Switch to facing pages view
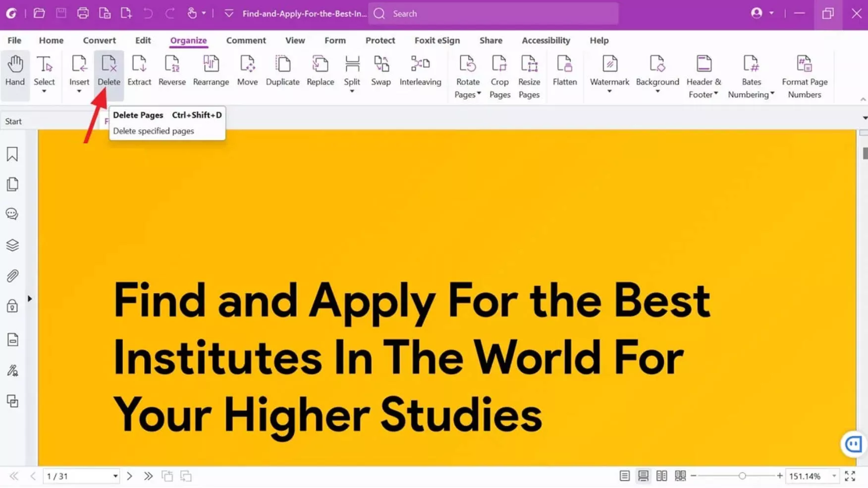This screenshot has width=868, height=488. tap(661, 476)
